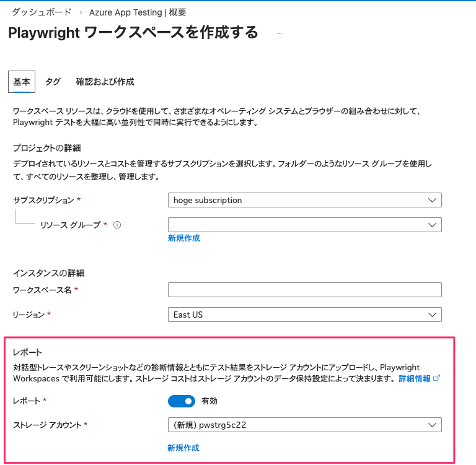Click the ダッシュボード breadcrumb link
This screenshot has width=476, height=465.
[x=42, y=12]
